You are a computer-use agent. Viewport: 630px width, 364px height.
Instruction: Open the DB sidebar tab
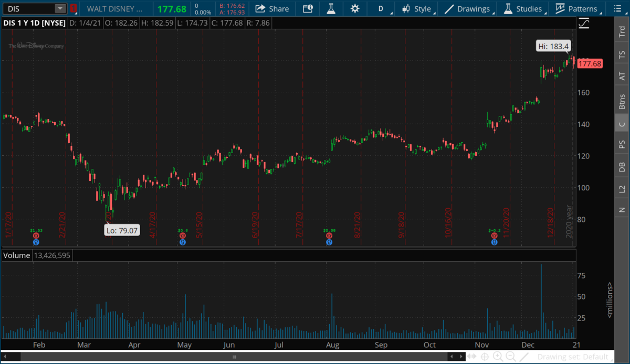pyautogui.click(x=622, y=167)
